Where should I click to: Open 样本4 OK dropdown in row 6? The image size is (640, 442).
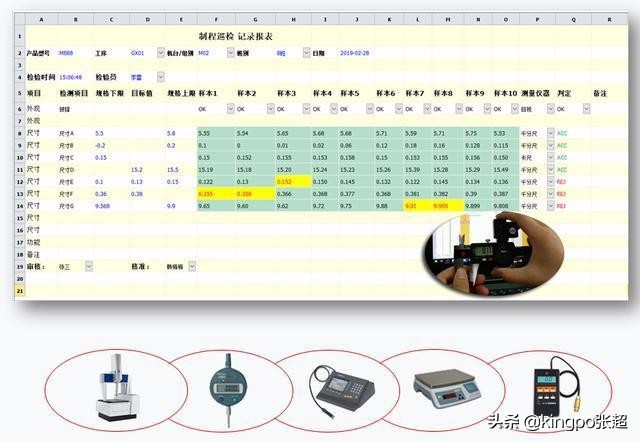[334, 109]
